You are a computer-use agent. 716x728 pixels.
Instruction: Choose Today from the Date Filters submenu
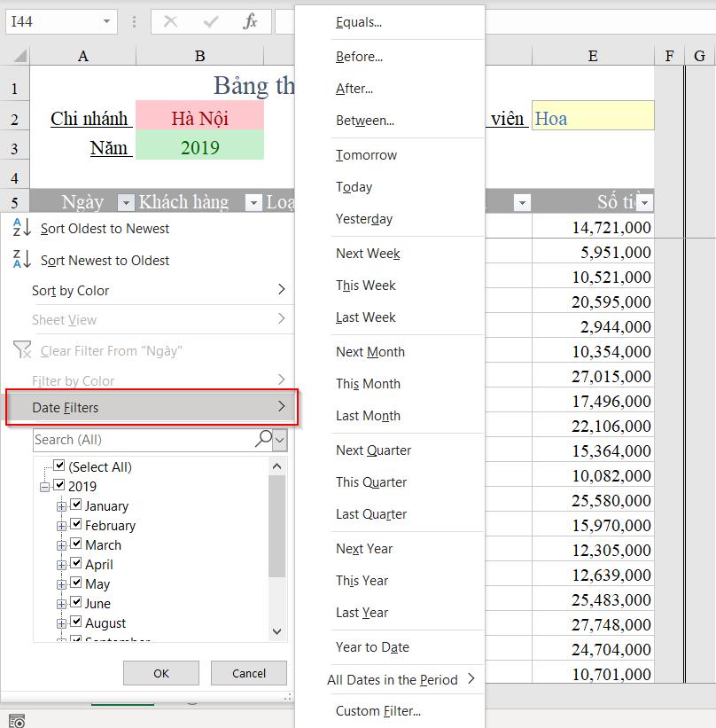pos(354,187)
